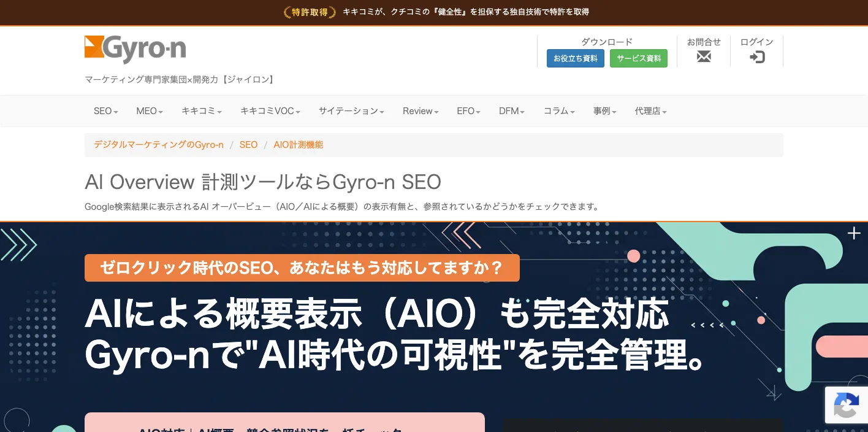868x432 pixels.
Task: Open the キキコミVOC menu dropdown
Action: [x=270, y=111]
